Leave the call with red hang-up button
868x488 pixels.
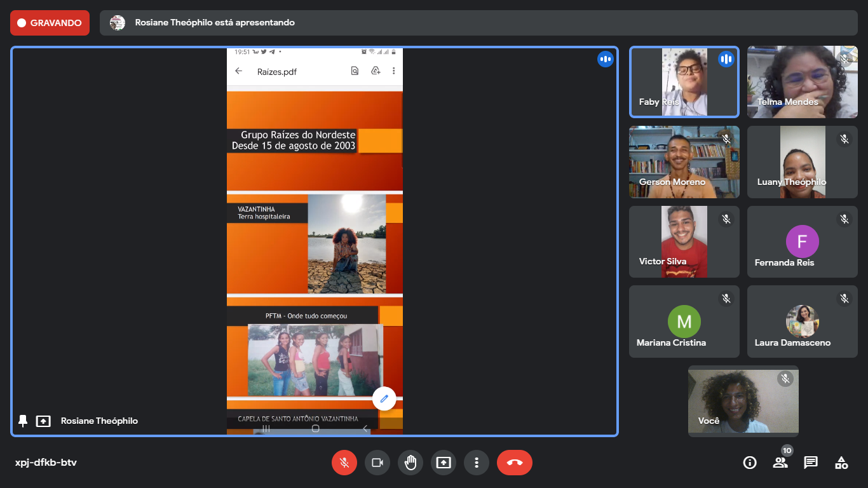tap(515, 463)
